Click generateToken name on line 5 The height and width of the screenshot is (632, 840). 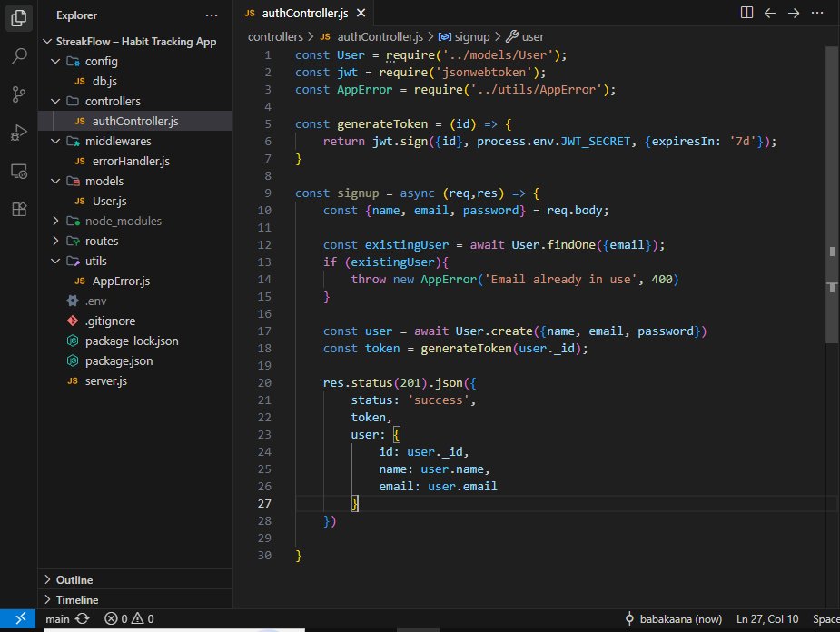pyautogui.click(x=382, y=123)
